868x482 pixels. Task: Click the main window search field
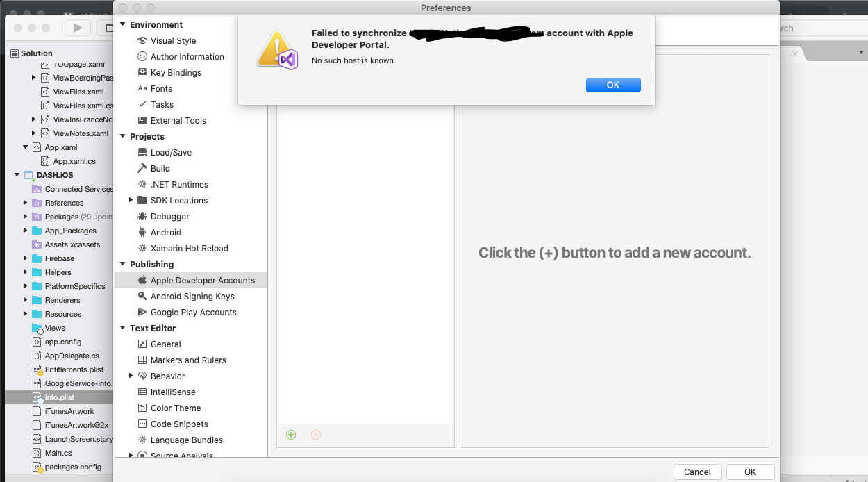click(824, 28)
